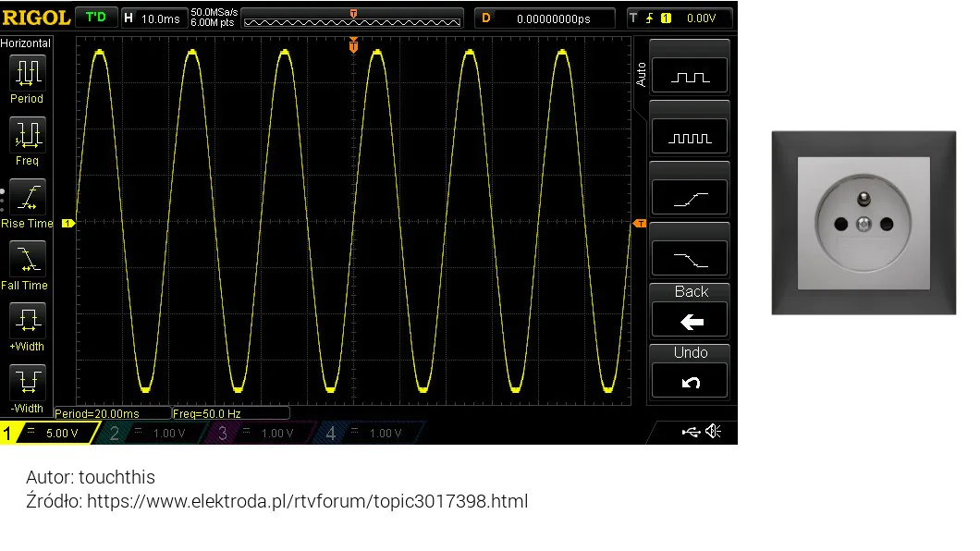Select the Fall Time measurement icon
This screenshot has width=980, height=551.
click(28, 259)
